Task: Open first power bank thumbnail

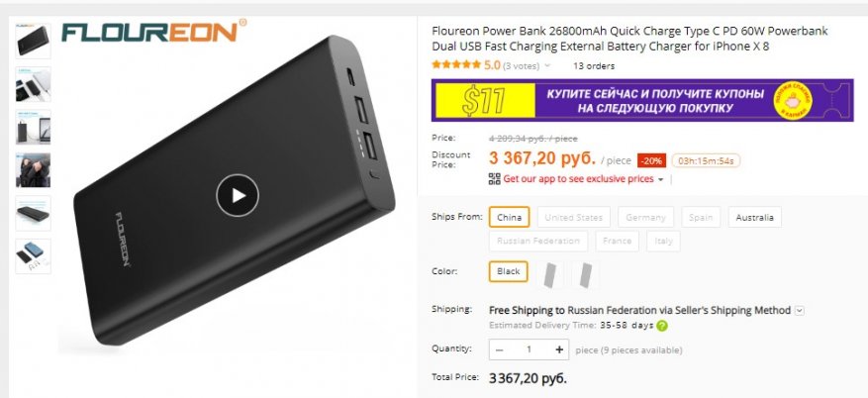Action: pos(33,41)
